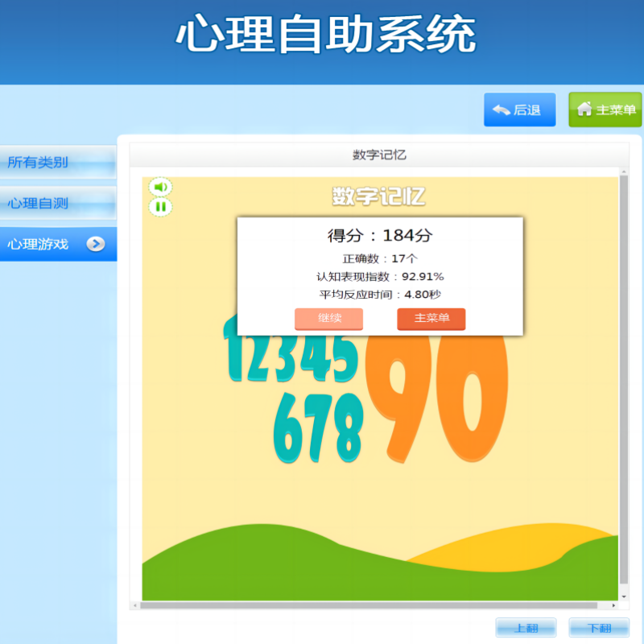
Task: Click the 认知表现指数：92.91% line
Action: click(x=380, y=277)
